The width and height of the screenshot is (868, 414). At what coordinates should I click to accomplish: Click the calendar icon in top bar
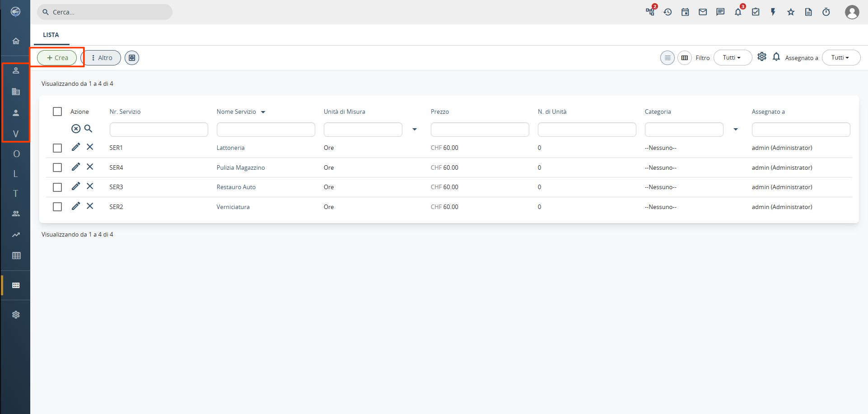click(x=685, y=12)
